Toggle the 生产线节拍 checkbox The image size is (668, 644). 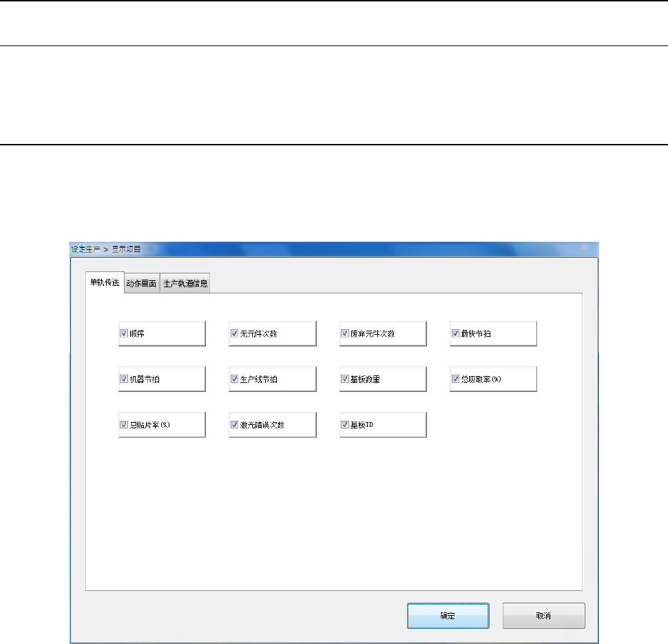pyautogui.click(x=234, y=379)
